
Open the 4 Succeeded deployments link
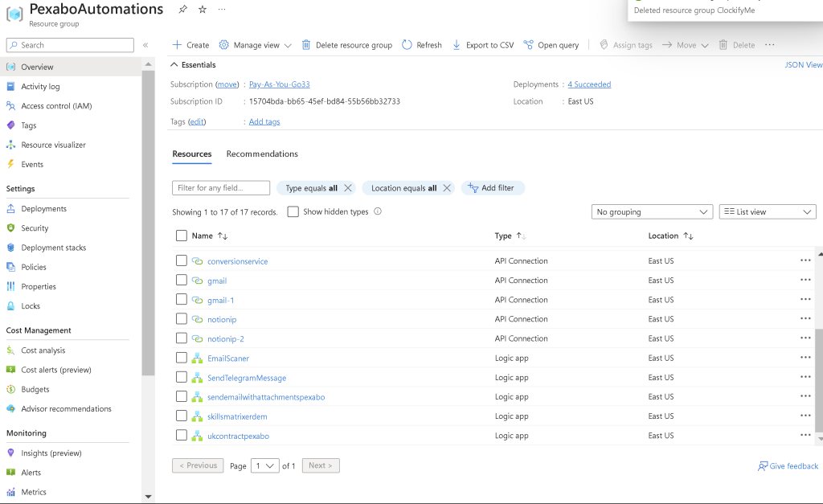[589, 84]
